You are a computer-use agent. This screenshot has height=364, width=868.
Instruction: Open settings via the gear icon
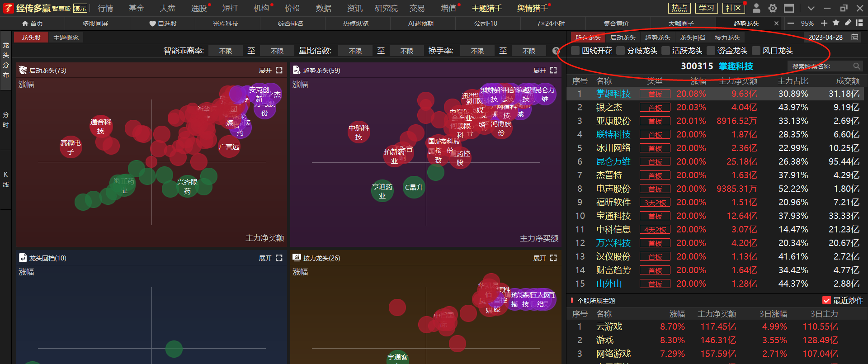tap(773, 8)
